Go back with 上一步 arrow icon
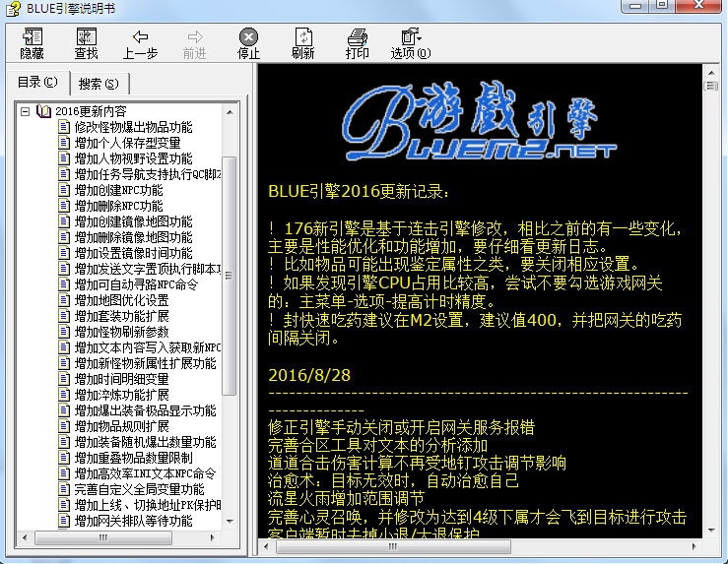 (140, 37)
